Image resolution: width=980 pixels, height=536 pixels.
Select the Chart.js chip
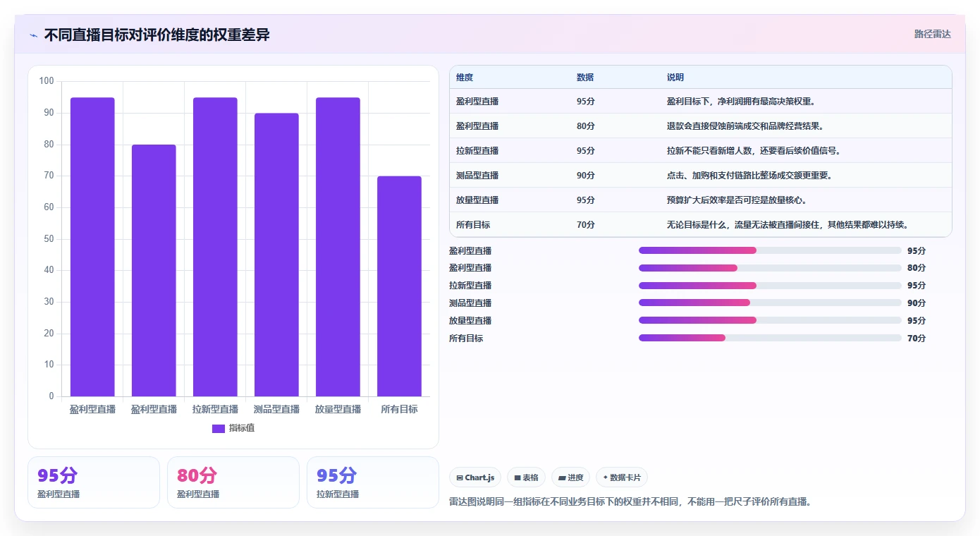[x=475, y=477]
